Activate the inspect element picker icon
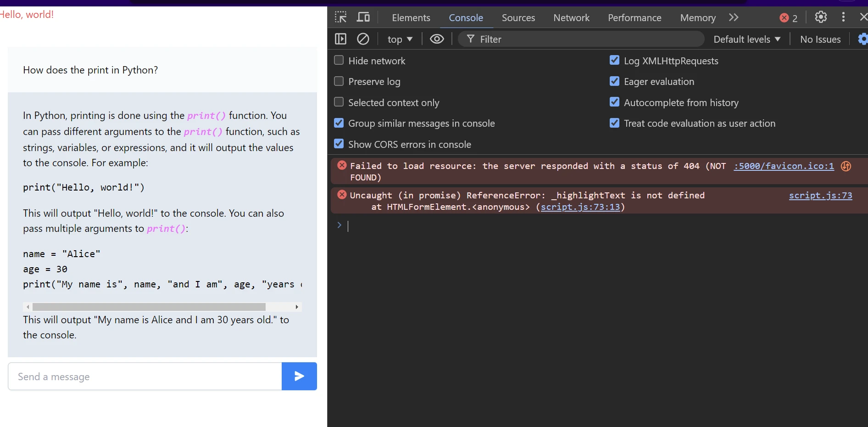 point(340,17)
